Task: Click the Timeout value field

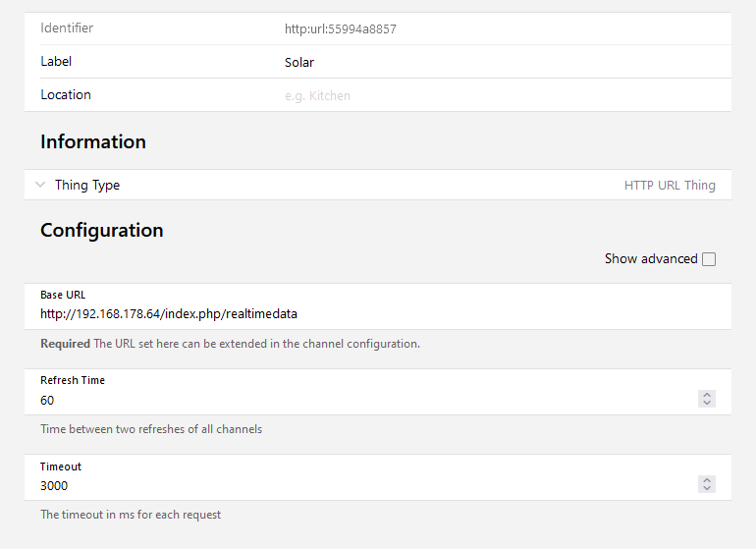Action: coord(363,485)
